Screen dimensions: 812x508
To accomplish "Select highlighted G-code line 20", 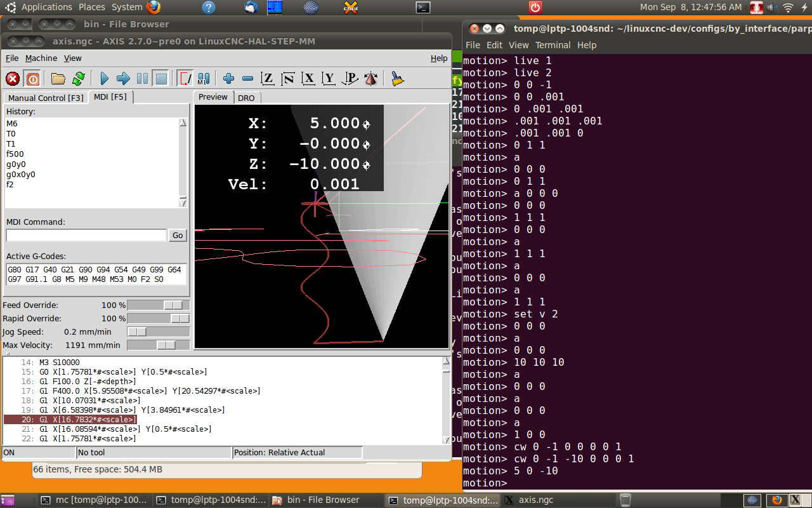I will (70, 420).
